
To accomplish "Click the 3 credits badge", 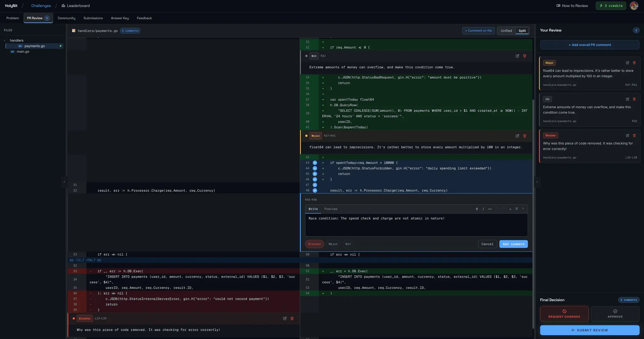I will (x=611, y=6).
